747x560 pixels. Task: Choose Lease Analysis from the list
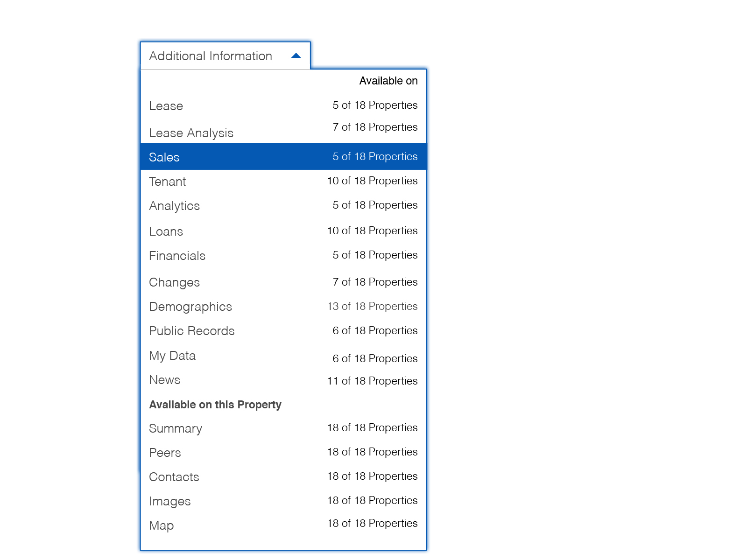[x=191, y=133]
